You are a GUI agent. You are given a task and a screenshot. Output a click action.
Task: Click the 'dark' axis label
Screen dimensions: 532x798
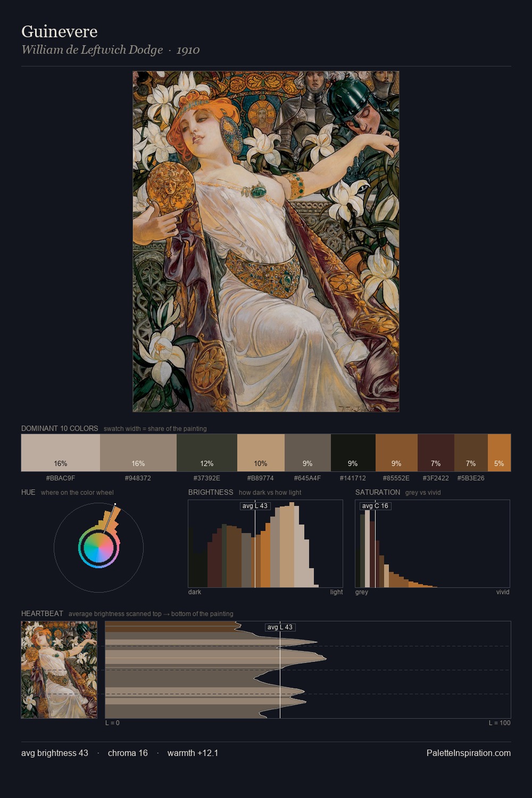click(x=195, y=592)
